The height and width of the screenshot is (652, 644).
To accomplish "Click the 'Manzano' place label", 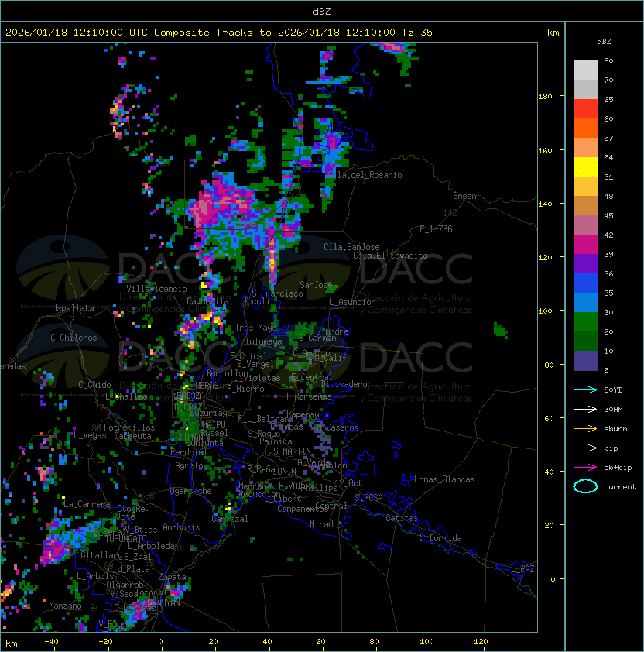I will pyautogui.click(x=65, y=606).
